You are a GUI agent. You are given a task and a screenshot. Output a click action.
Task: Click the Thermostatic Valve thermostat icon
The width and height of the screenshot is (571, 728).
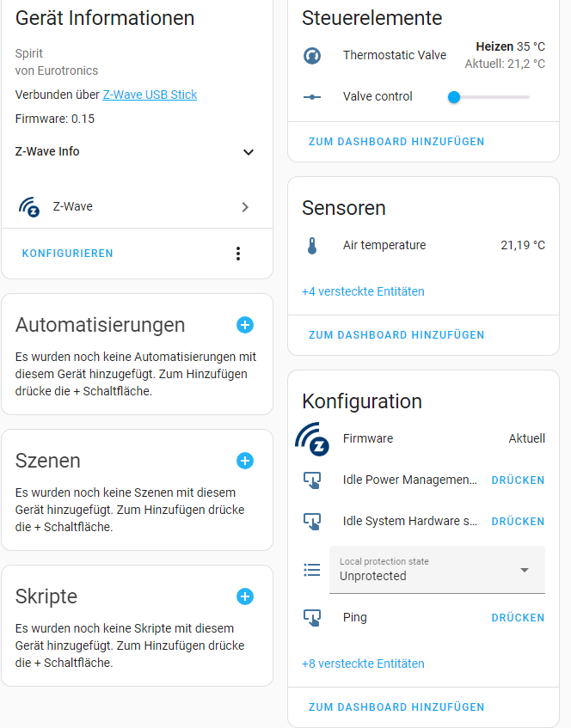click(x=312, y=56)
